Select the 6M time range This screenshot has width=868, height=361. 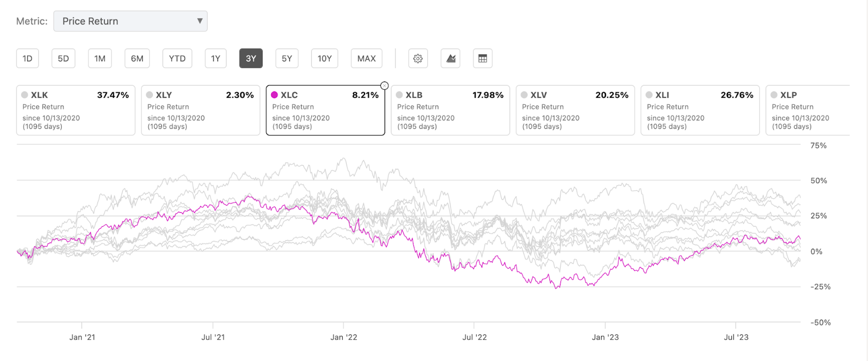(137, 59)
